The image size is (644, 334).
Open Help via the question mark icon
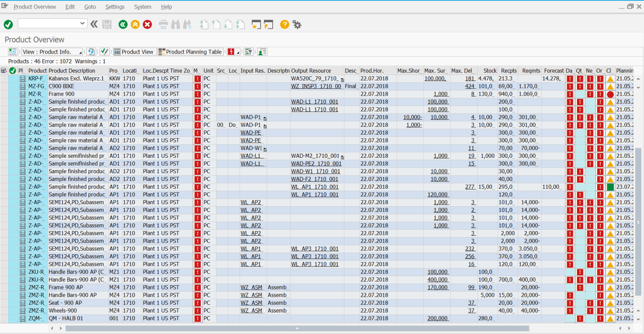click(284, 24)
